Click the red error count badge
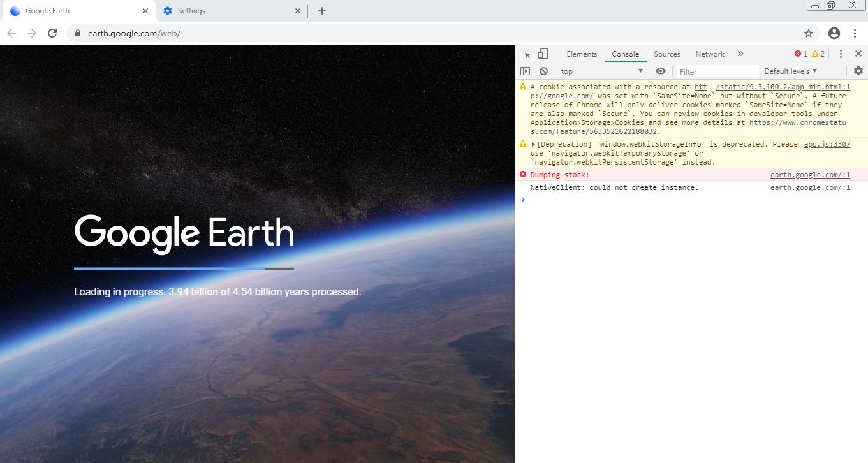 (801, 54)
